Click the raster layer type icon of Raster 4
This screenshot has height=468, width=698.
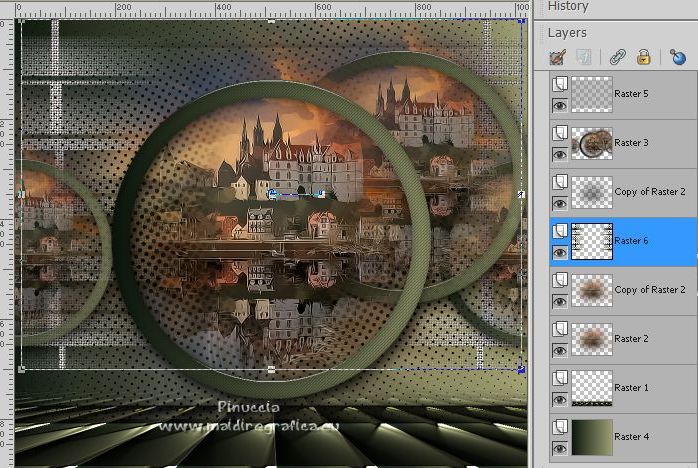point(560,427)
